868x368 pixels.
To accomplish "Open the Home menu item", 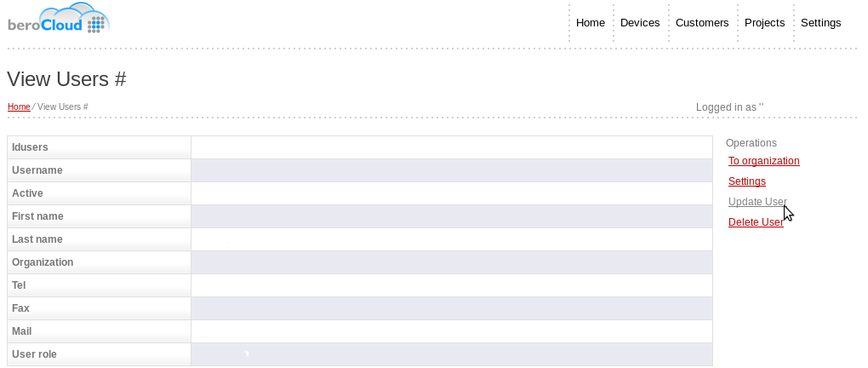I will coord(590,23).
